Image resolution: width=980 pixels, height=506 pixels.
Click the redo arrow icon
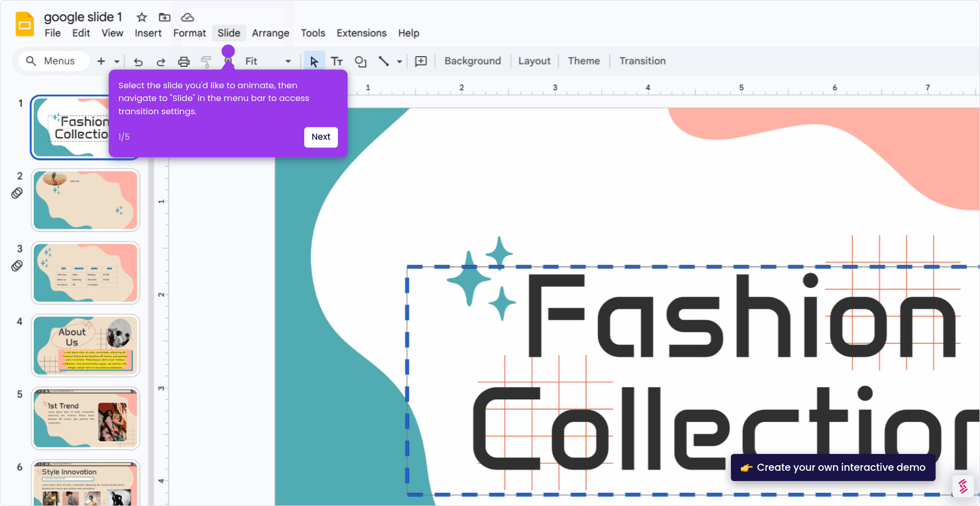tap(161, 62)
